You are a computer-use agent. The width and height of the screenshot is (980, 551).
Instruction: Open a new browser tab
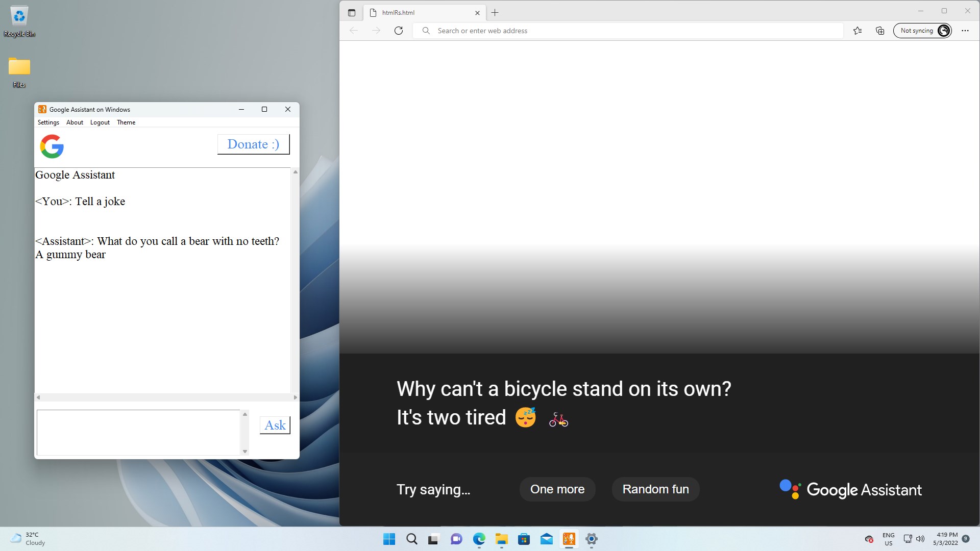pyautogui.click(x=495, y=13)
